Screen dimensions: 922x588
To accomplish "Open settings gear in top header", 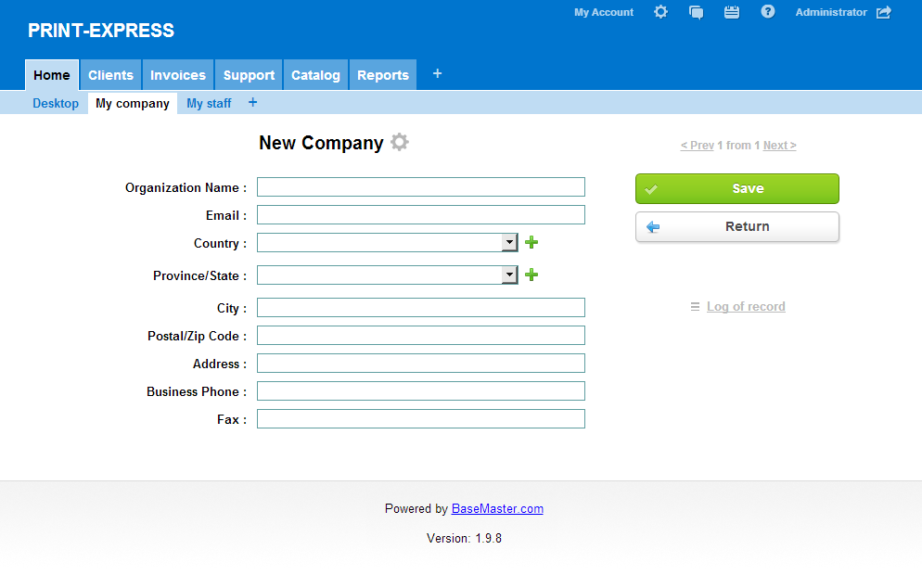I will pyautogui.click(x=660, y=12).
